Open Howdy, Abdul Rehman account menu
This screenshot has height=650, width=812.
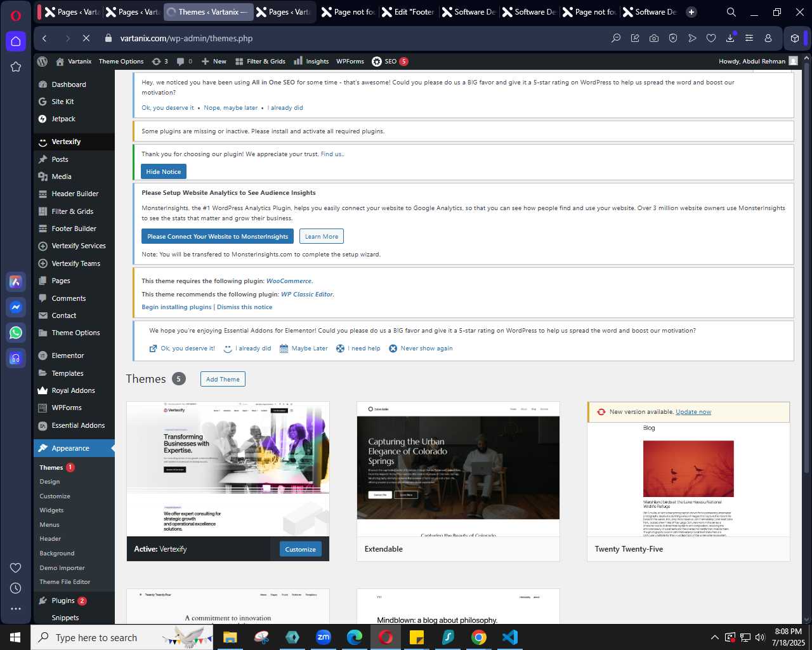(x=758, y=62)
